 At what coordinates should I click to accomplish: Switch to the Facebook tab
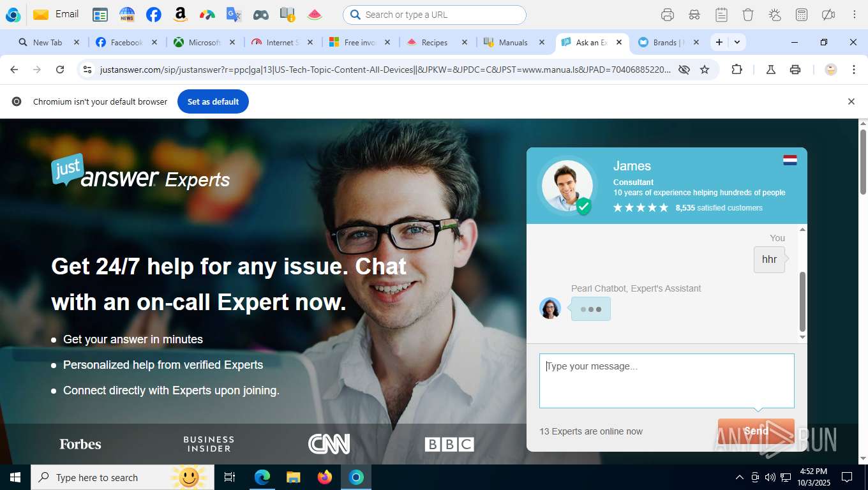coord(126,43)
